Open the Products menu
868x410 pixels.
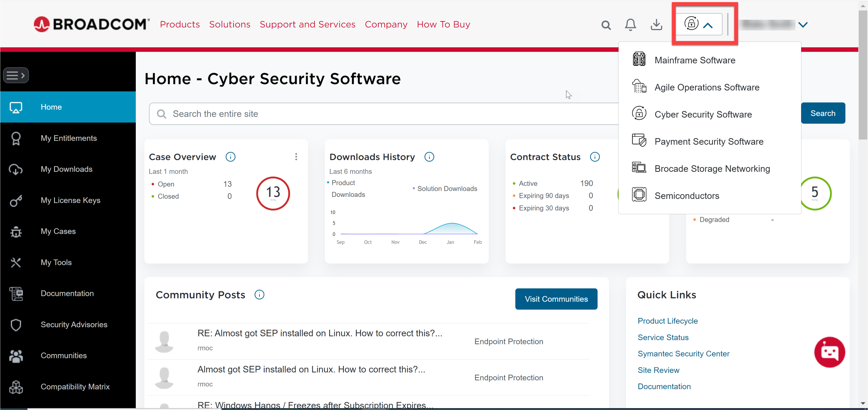point(180,24)
